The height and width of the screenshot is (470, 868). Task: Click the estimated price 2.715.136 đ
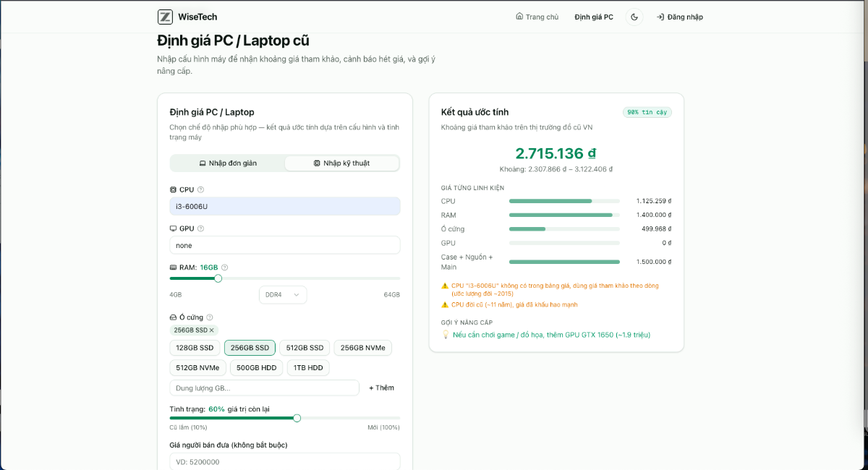click(556, 153)
